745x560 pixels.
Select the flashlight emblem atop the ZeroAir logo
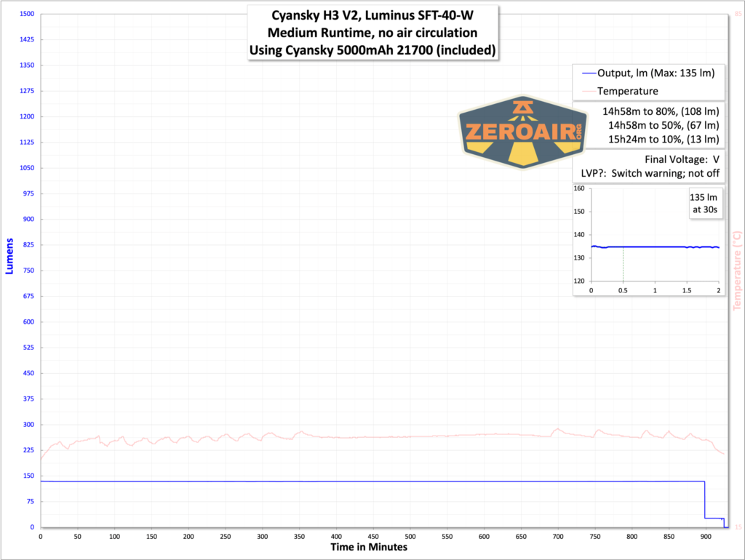tap(522, 106)
